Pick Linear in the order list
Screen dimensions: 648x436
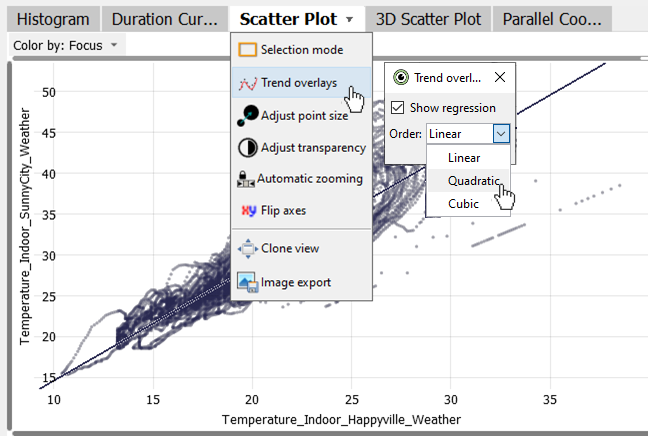464,157
